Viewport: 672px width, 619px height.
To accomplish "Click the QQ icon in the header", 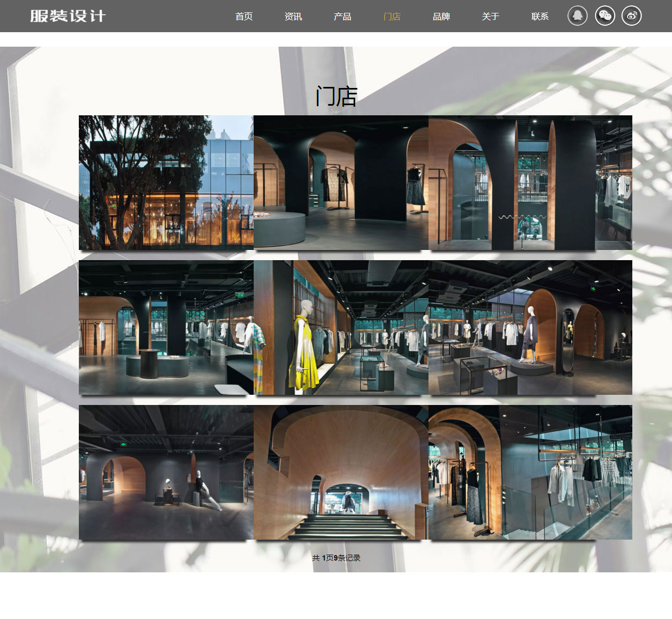I will pos(578,16).
